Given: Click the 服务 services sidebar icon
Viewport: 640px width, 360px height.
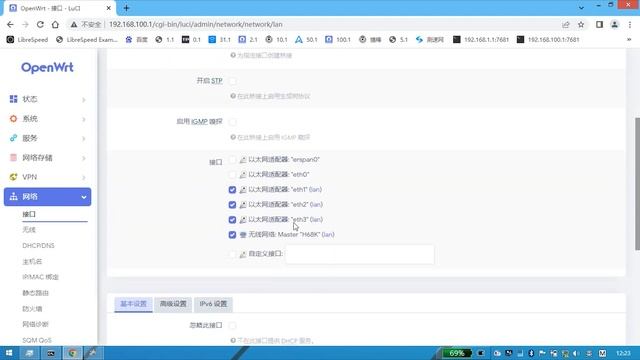Looking at the screenshot, I should (x=13, y=138).
